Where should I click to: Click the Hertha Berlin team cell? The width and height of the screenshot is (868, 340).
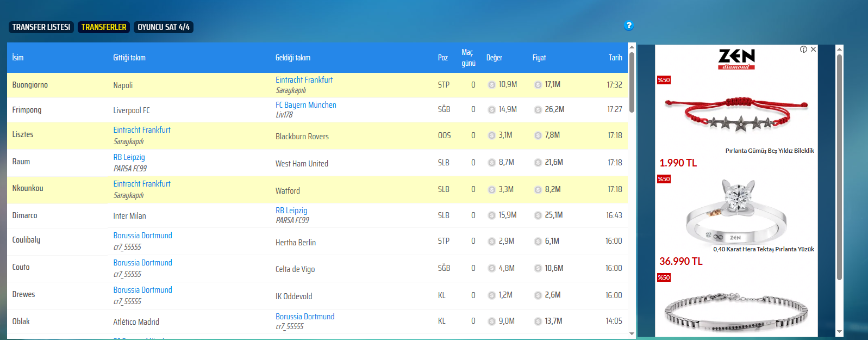[x=296, y=243]
